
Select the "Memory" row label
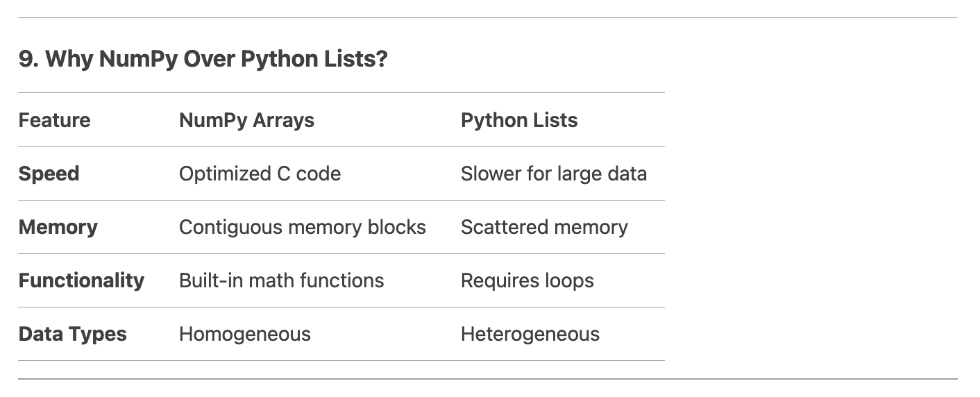[58, 227]
